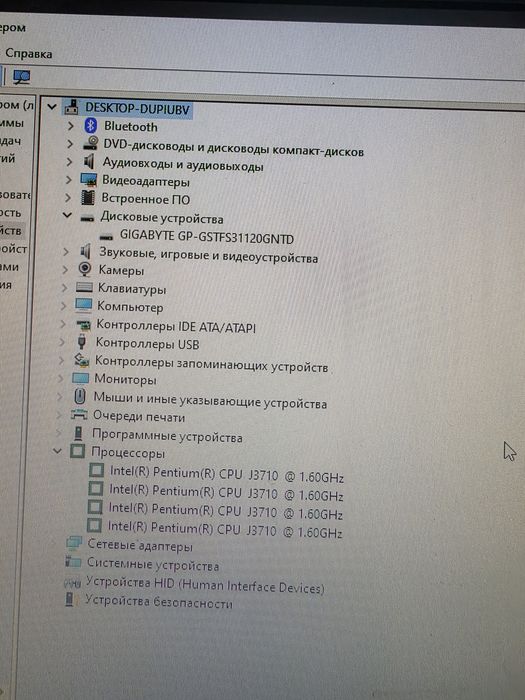Select the second Intel Pentium J3710 processor text
Screen dimensions: 525x700
tap(226, 493)
